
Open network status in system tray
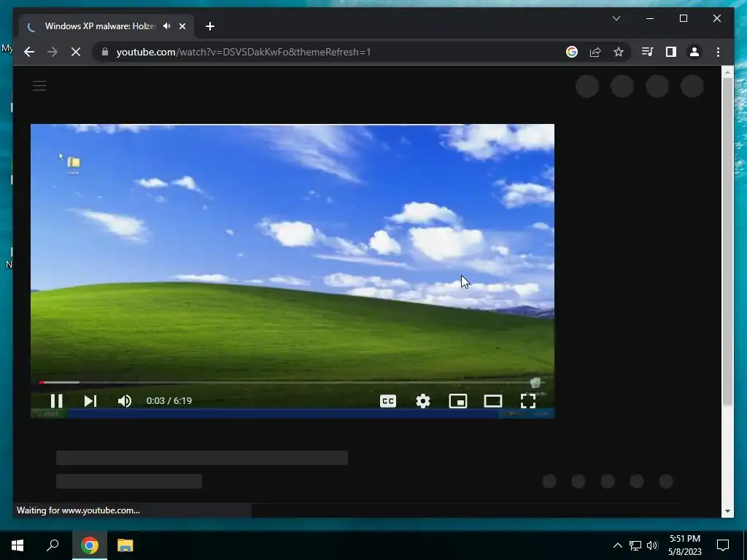coord(635,545)
